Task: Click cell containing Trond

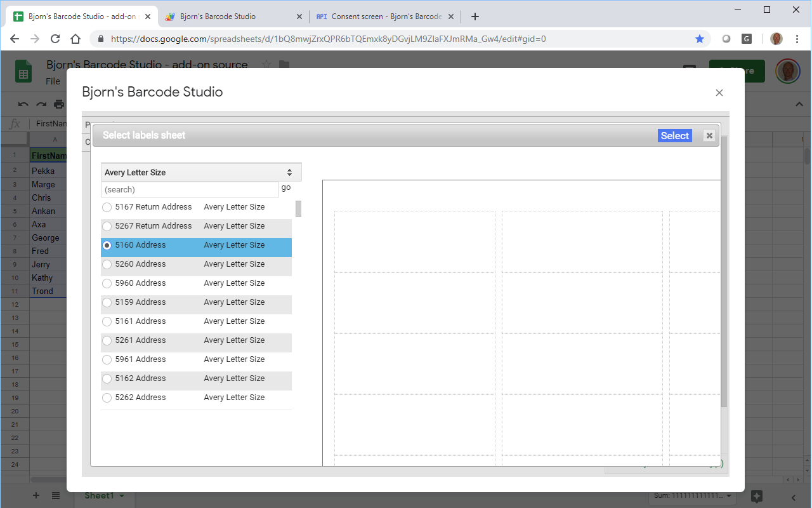Action: coord(48,291)
